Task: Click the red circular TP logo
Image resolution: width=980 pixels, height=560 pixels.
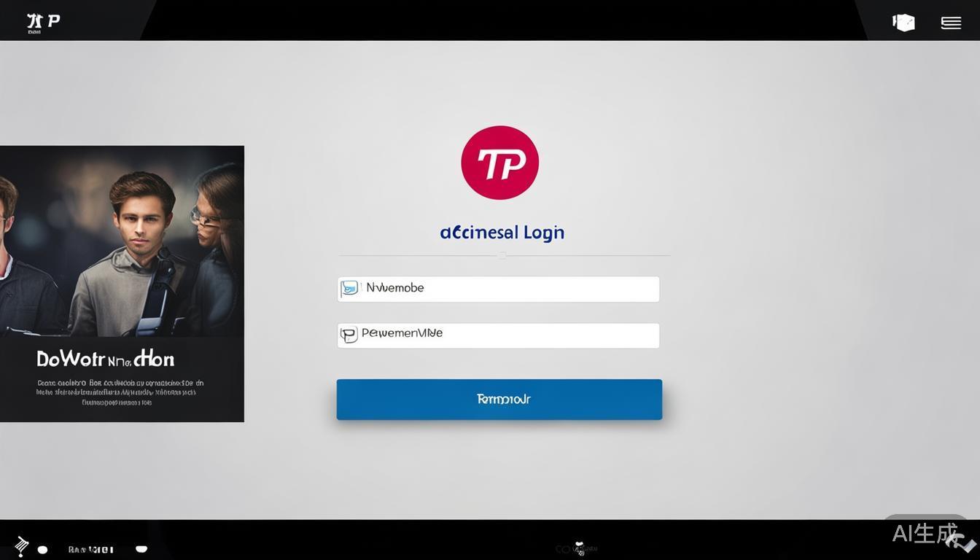Action: 499,163
